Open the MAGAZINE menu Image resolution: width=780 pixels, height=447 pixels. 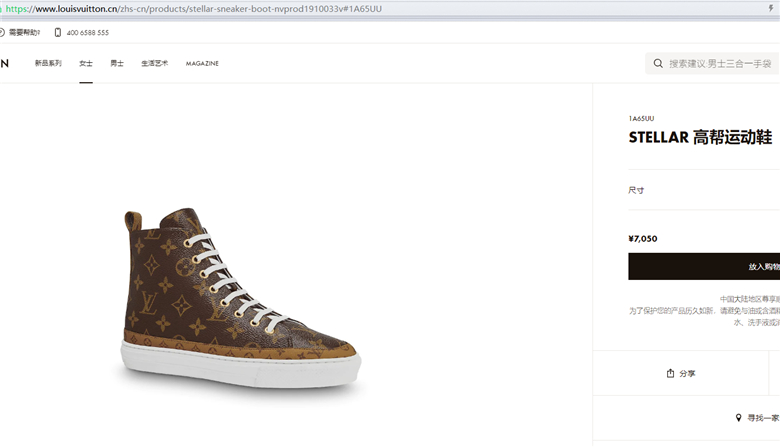(x=202, y=64)
